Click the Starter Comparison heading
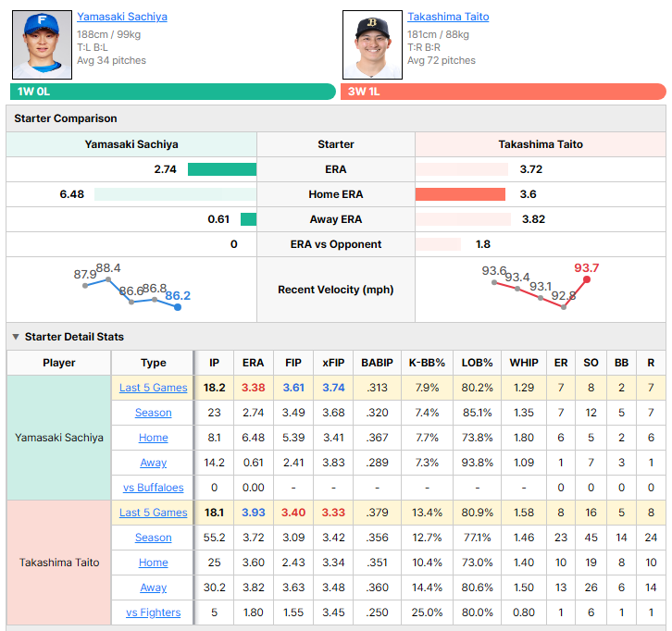The height and width of the screenshot is (631, 672). point(66,118)
